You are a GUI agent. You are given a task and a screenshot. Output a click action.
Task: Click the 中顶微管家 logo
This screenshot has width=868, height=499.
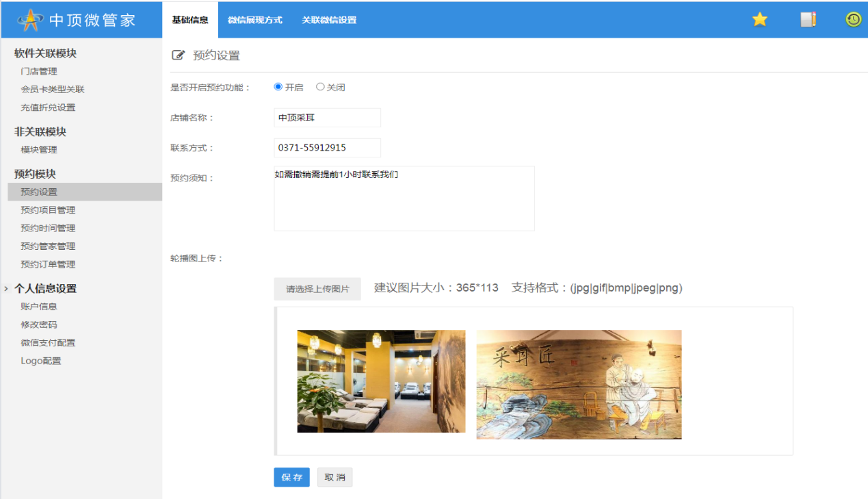(x=77, y=20)
